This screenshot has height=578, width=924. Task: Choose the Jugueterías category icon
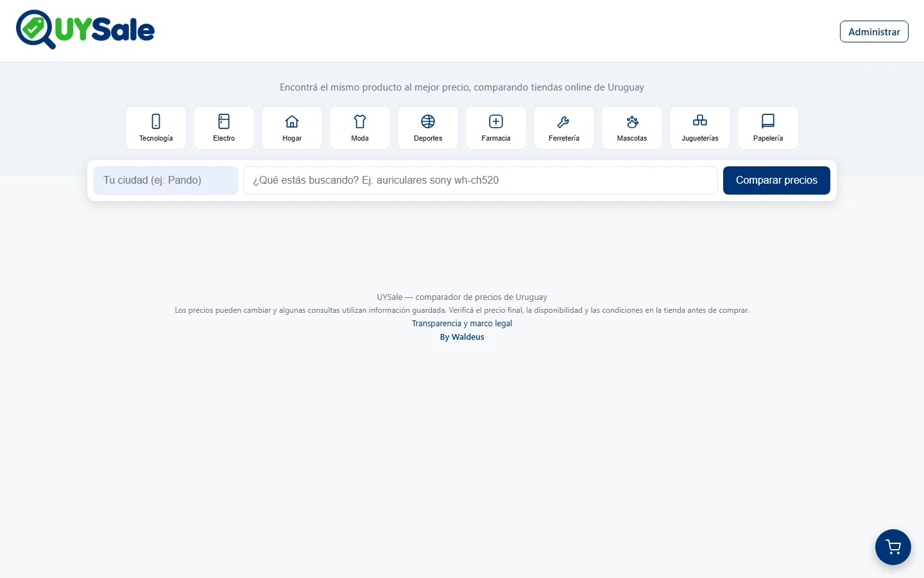(700, 128)
